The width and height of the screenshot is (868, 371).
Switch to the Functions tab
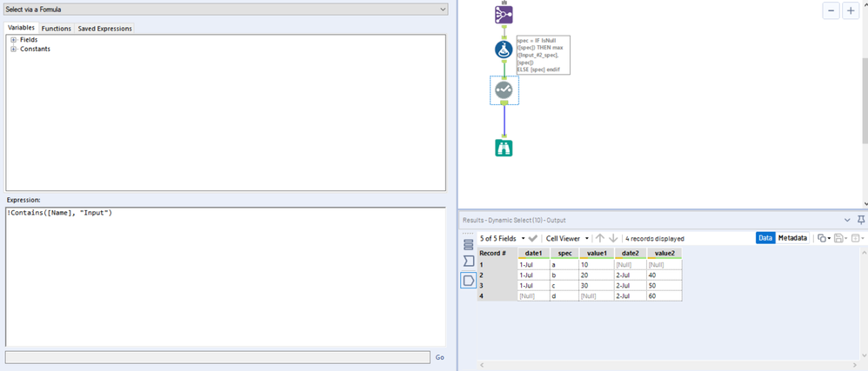coord(57,28)
